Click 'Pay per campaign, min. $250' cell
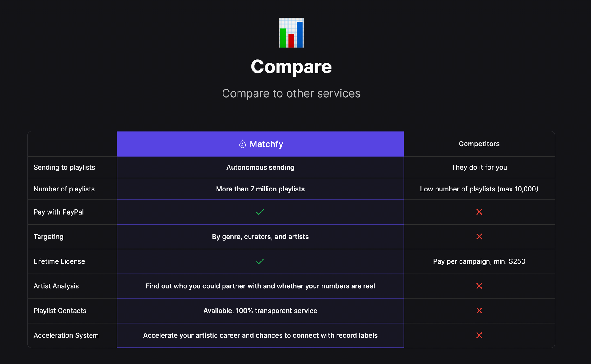The width and height of the screenshot is (591, 364). coord(479,261)
